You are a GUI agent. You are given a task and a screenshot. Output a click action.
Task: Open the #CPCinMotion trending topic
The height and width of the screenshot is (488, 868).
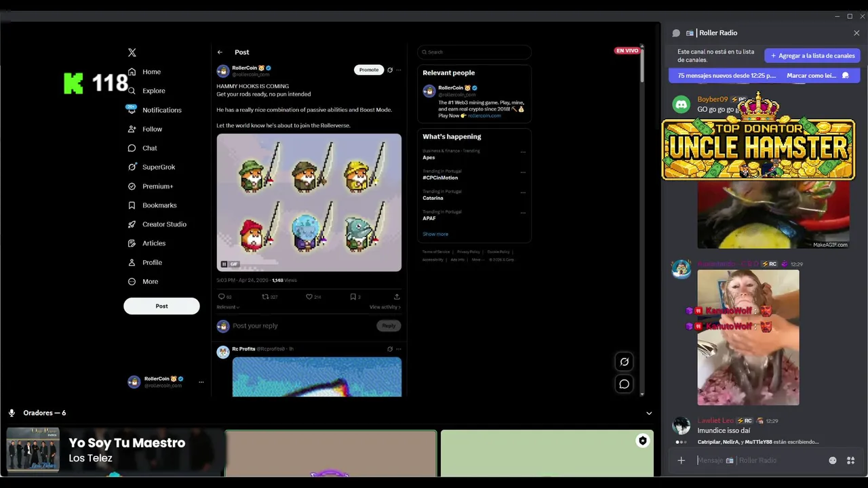click(x=440, y=178)
